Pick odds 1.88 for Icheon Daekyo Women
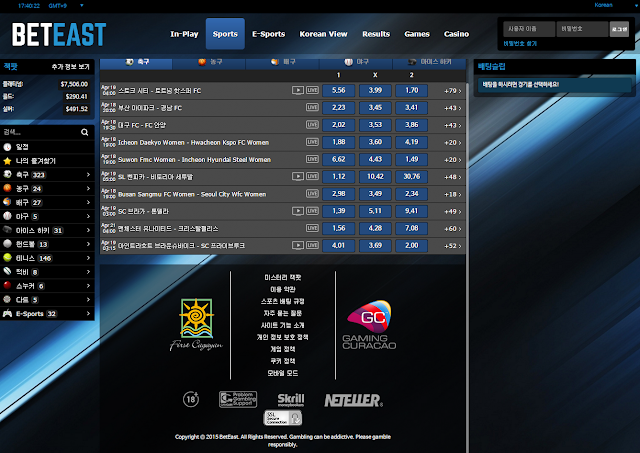This screenshot has width=640, height=453. [x=338, y=142]
